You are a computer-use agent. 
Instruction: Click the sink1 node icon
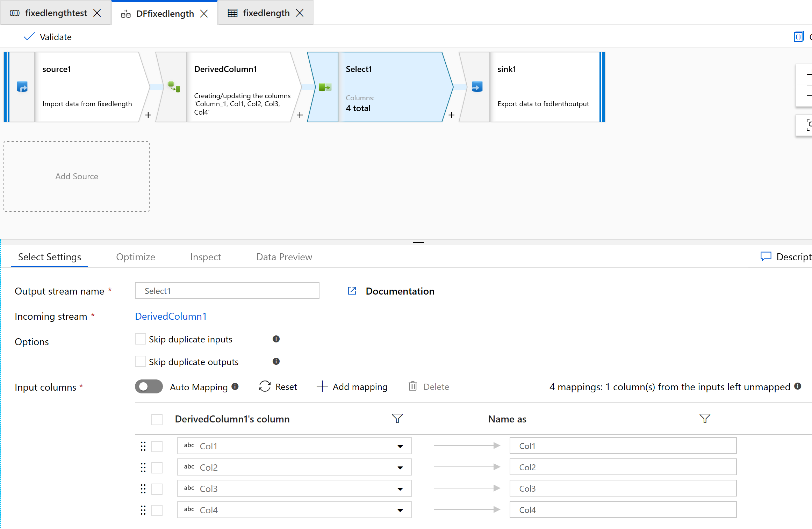477,86
